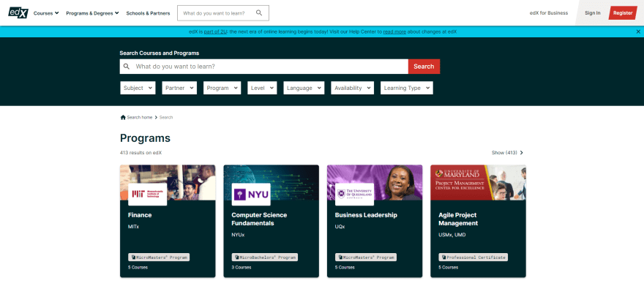Open the Finance MITx program card
This screenshot has width=644, height=286.
point(168,221)
